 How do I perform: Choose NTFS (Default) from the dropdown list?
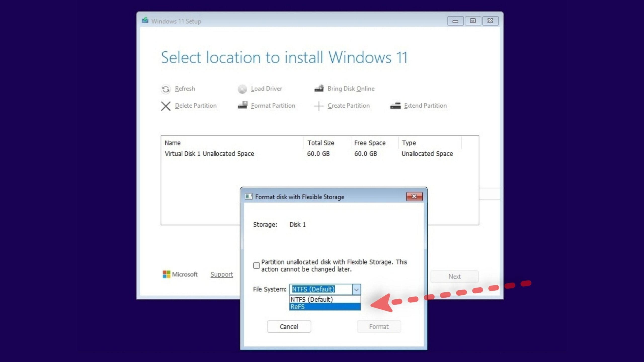coord(325,299)
